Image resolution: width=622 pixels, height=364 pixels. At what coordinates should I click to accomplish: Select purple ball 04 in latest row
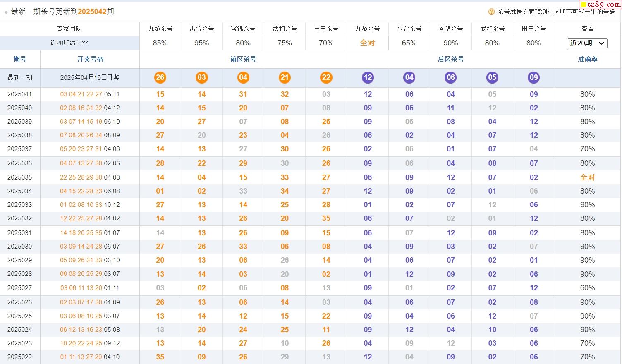click(x=409, y=77)
